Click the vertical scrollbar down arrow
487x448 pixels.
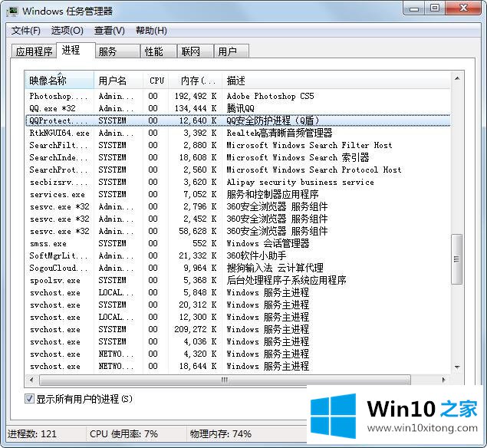[457, 367]
